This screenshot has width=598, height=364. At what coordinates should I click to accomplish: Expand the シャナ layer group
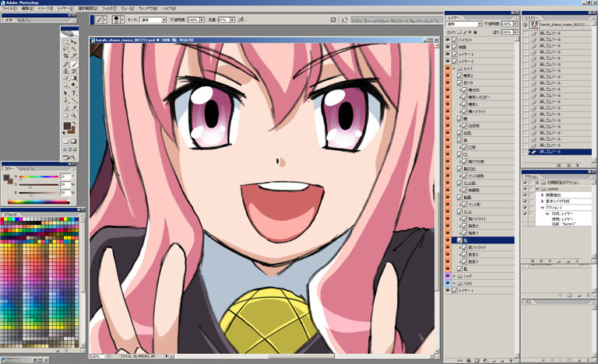pyautogui.click(x=454, y=276)
